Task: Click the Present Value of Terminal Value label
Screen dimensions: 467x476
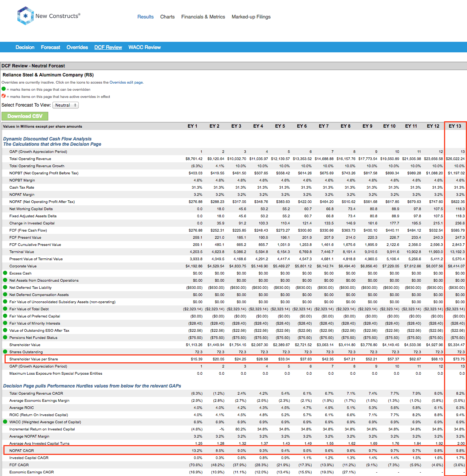Action: click(x=36, y=259)
